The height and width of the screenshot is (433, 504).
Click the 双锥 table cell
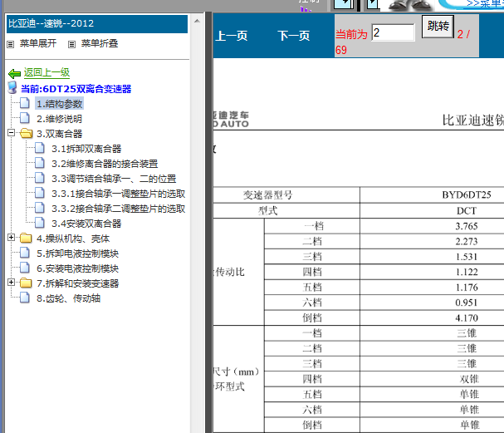click(x=469, y=379)
